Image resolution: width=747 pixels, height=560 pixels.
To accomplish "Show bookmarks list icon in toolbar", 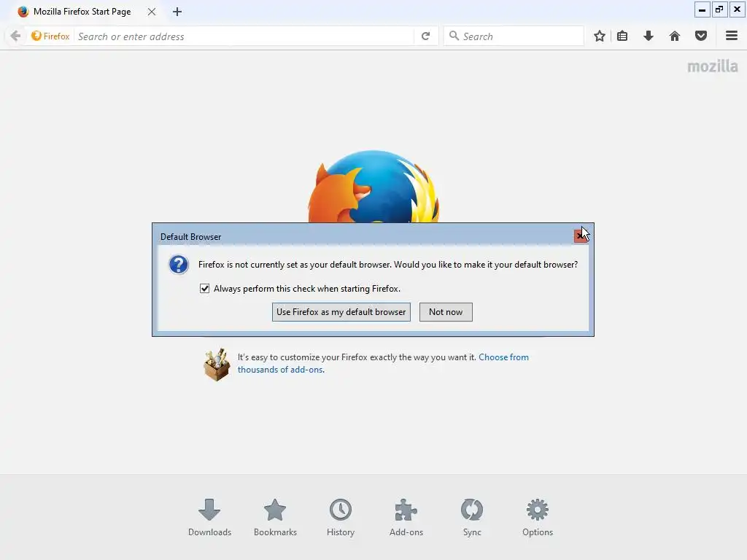I will pyautogui.click(x=622, y=36).
